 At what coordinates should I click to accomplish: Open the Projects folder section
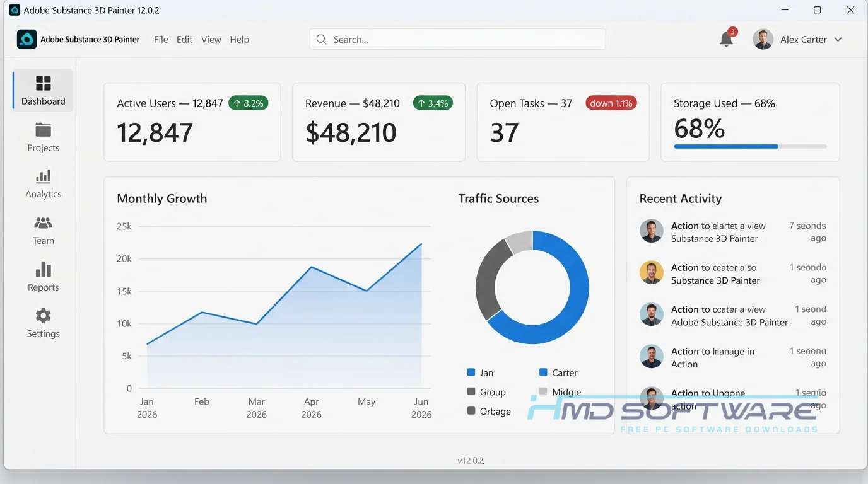coord(43,137)
